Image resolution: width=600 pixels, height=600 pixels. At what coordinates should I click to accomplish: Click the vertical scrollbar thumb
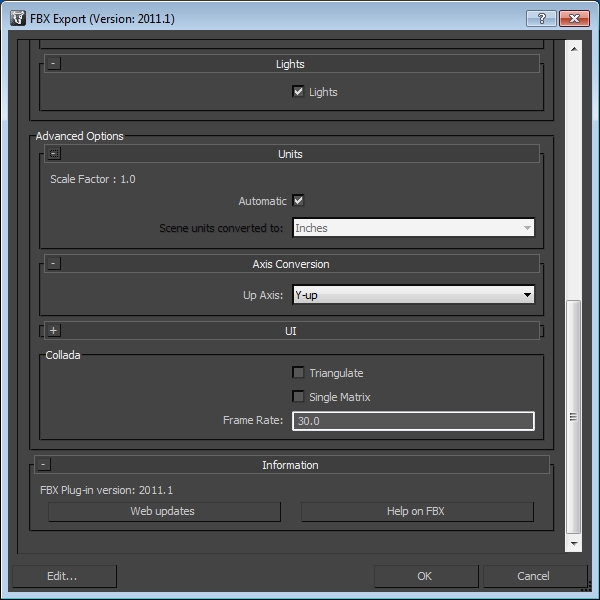[574, 417]
